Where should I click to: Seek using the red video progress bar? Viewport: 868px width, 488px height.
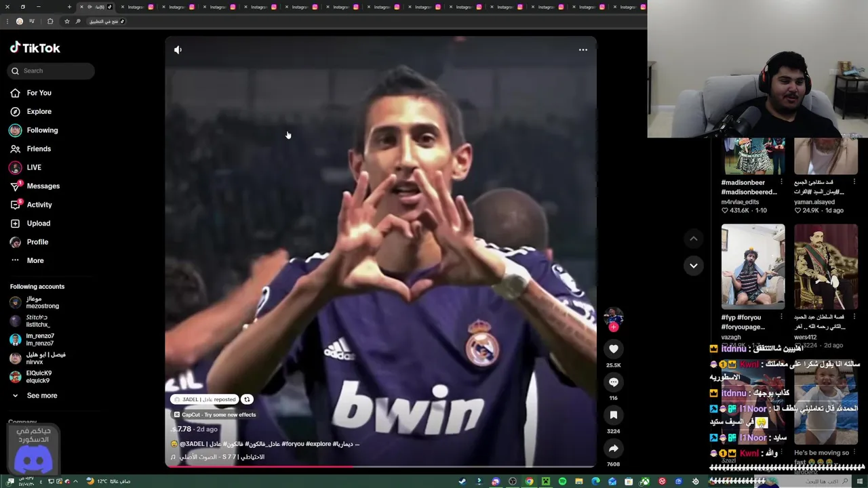[x=380, y=466]
